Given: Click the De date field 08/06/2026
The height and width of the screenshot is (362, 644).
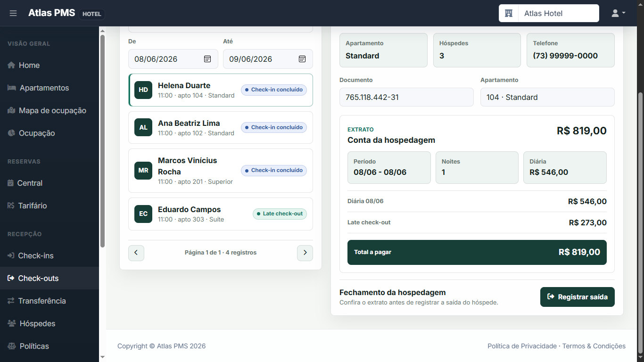Looking at the screenshot, I should pos(173,59).
